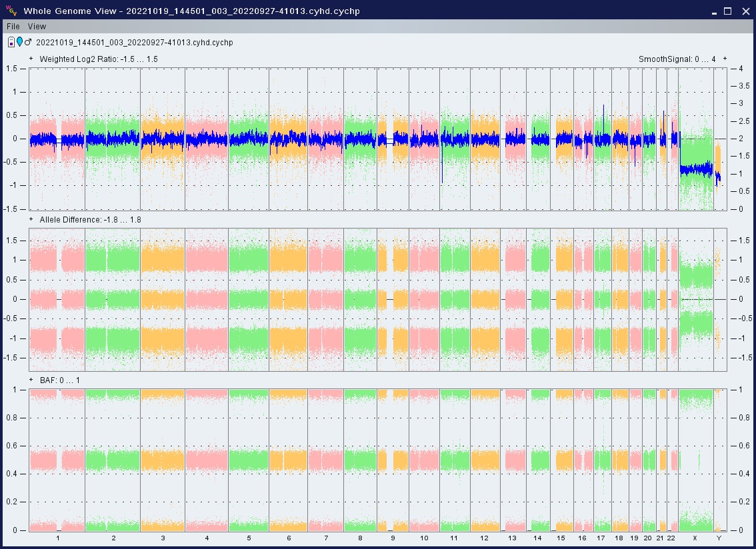Click chromosome 1 label on bottom axis
Viewport: 756px width, 549px height.
pos(57,538)
